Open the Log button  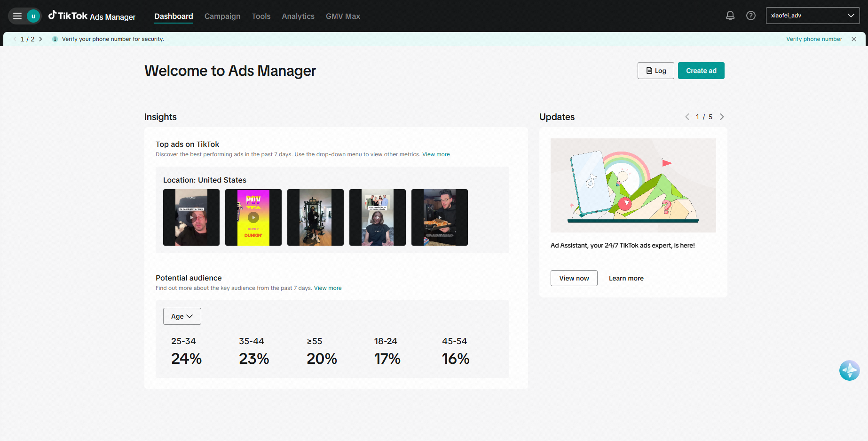point(655,71)
